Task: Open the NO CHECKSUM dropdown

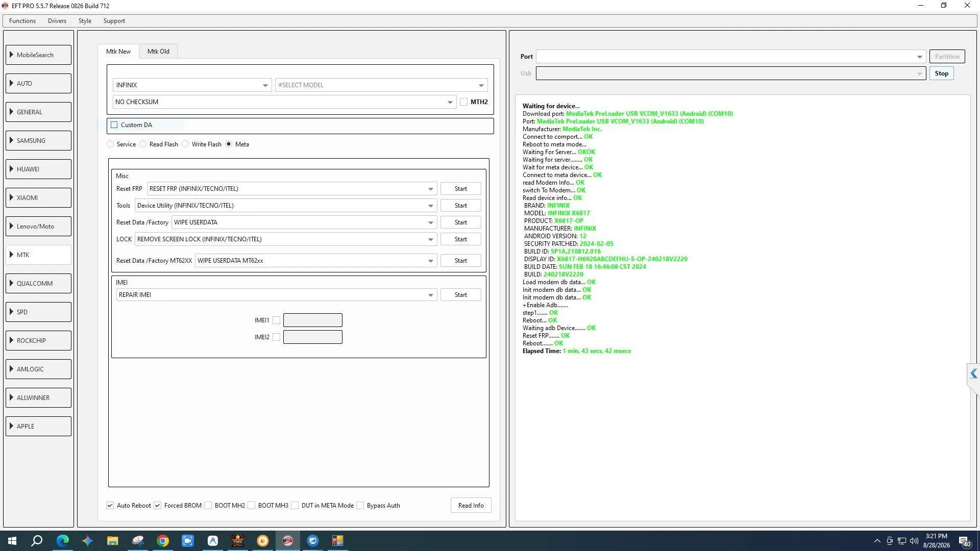Action: coord(284,102)
